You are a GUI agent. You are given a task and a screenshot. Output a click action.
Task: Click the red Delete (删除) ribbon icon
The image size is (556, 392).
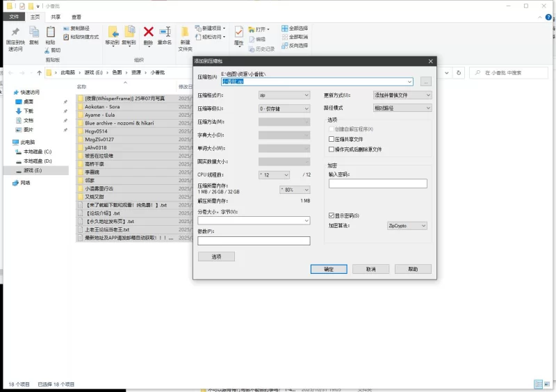pos(148,33)
